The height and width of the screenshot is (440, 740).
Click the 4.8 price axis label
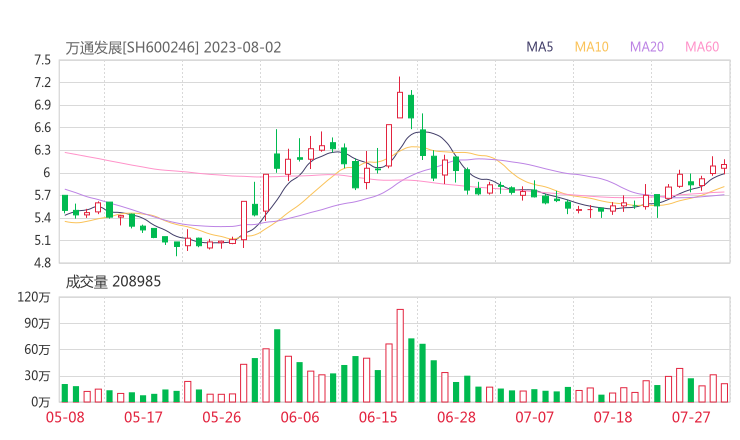tap(42, 262)
